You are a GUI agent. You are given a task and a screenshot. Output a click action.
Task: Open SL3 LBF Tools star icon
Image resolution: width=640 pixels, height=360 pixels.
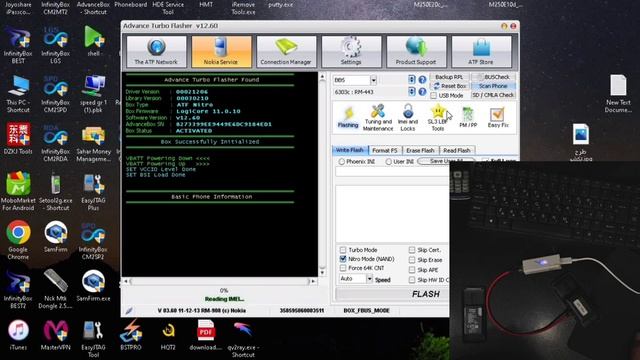click(x=438, y=117)
